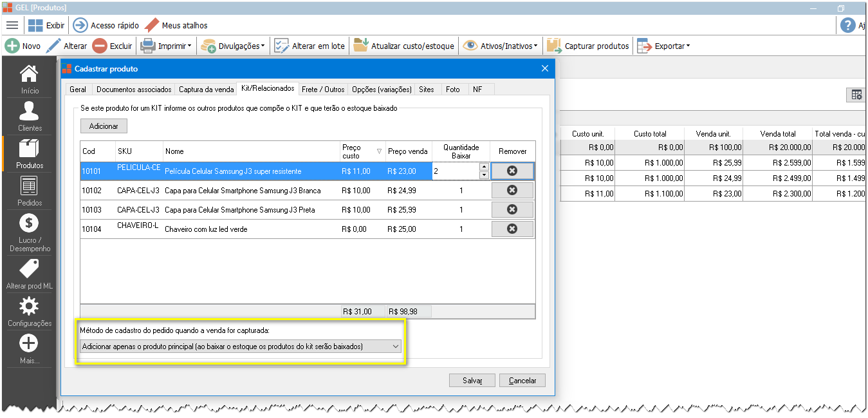Remove Película Celular Samsung J3 row
This screenshot has height=418, width=868.
(x=512, y=171)
